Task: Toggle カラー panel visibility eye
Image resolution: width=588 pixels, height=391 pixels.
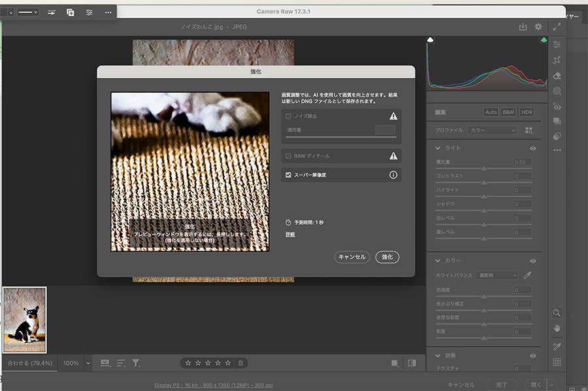Action: click(x=533, y=261)
